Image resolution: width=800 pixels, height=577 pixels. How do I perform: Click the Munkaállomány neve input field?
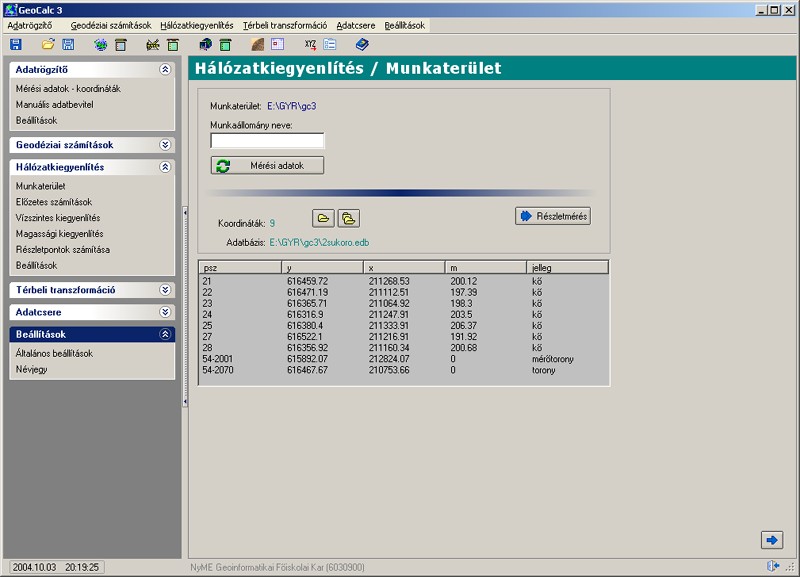point(267,141)
